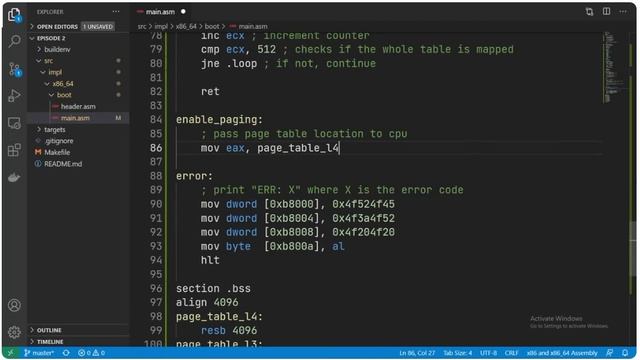Click the 'hlt' instruction
Viewport: 640px width, 360px height.
pyautogui.click(x=210, y=260)
